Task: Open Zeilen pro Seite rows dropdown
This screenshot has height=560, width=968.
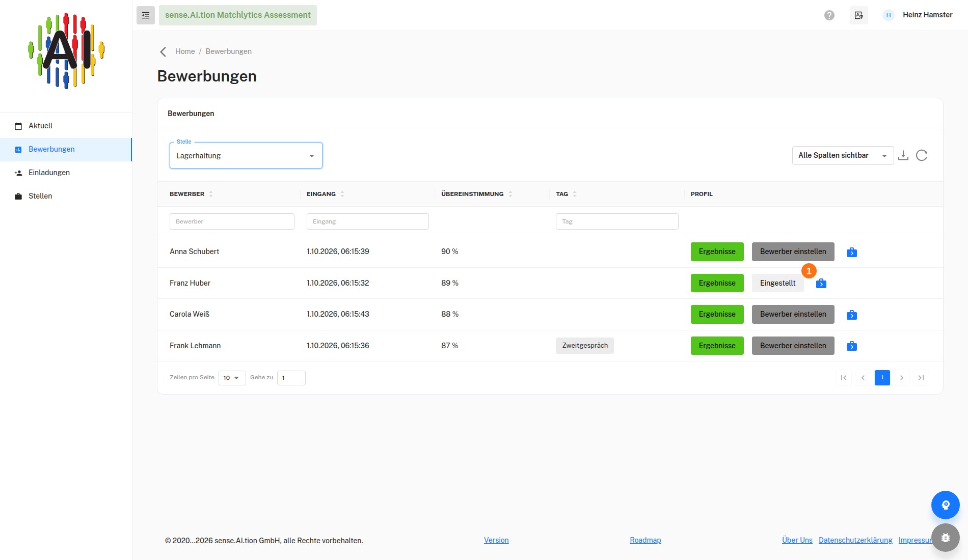Action: [232, 378]
